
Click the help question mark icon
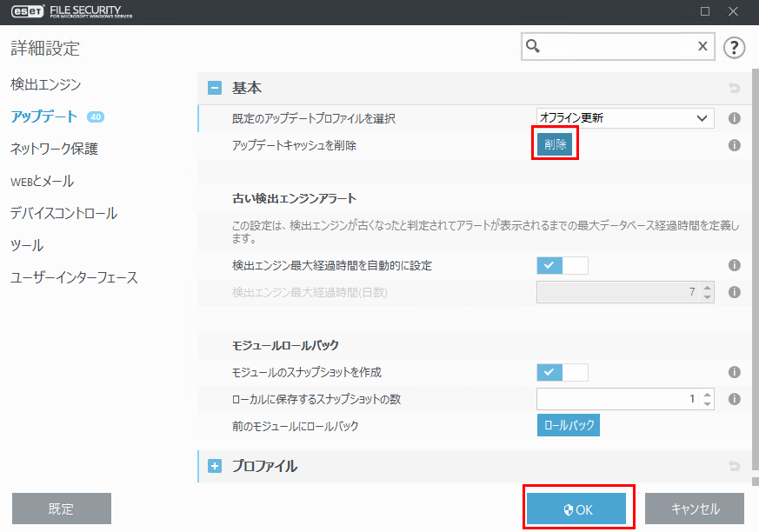pos(735,47)
